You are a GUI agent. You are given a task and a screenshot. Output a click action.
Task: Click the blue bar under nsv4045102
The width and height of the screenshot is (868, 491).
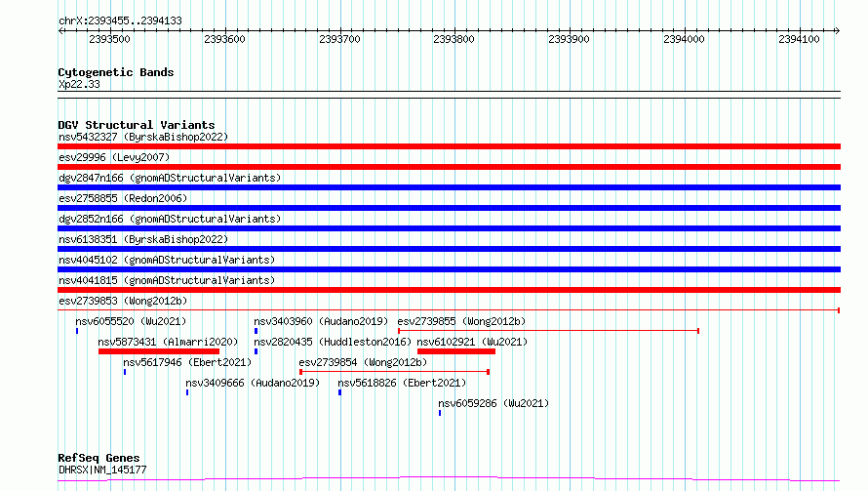click(x=449, y=269)
